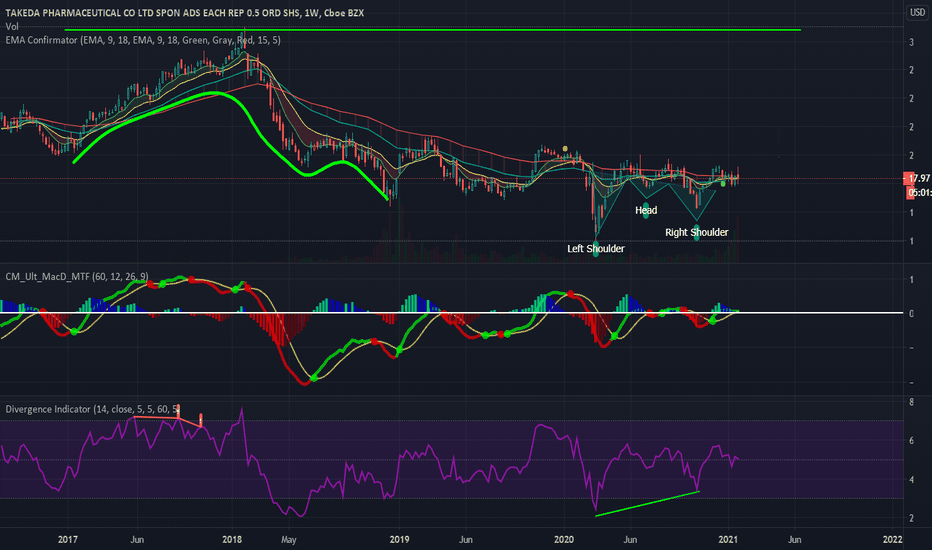
Task: Click the USD currency button
Action: [x=917, y=12]
